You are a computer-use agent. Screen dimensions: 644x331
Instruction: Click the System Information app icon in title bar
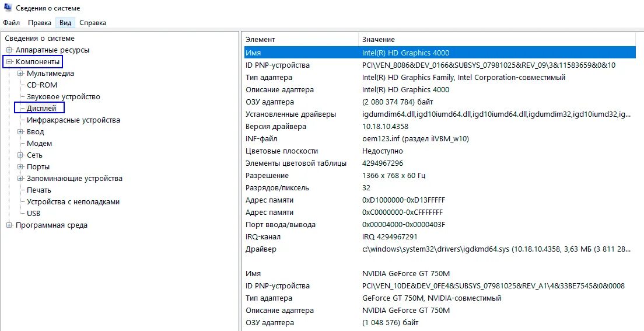coord(7,8)
